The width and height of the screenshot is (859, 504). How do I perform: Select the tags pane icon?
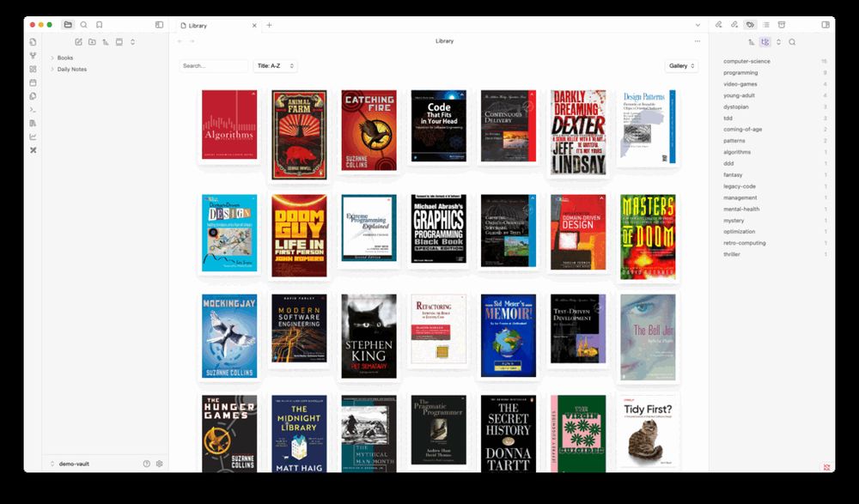click(x=750, y=25)
